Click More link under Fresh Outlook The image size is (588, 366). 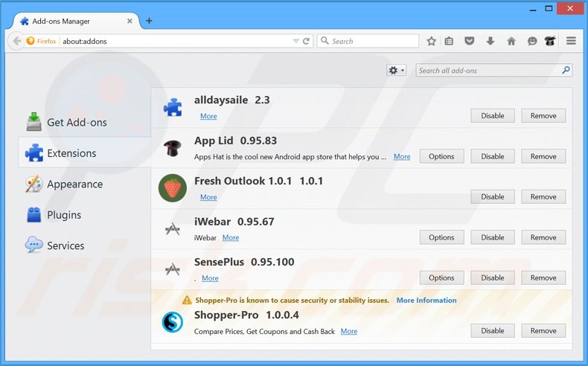pyautogui.click(x=208, y=197)
